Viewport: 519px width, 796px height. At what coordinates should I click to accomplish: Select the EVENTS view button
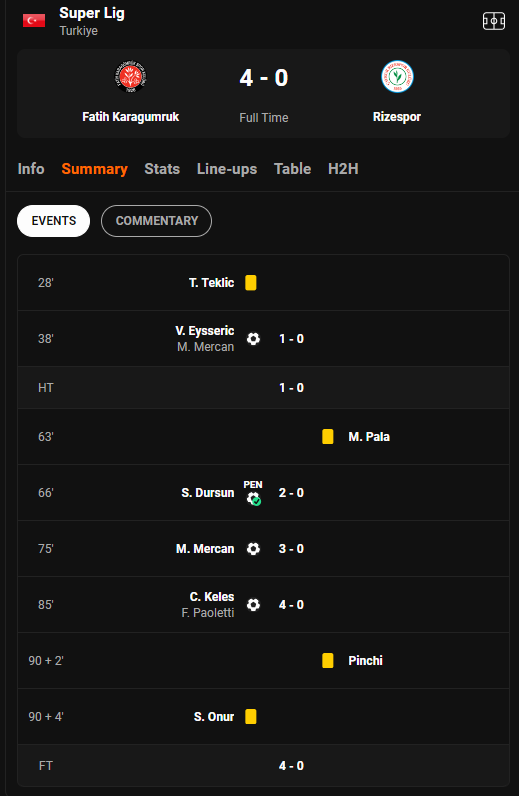click(x=53, y=221)
